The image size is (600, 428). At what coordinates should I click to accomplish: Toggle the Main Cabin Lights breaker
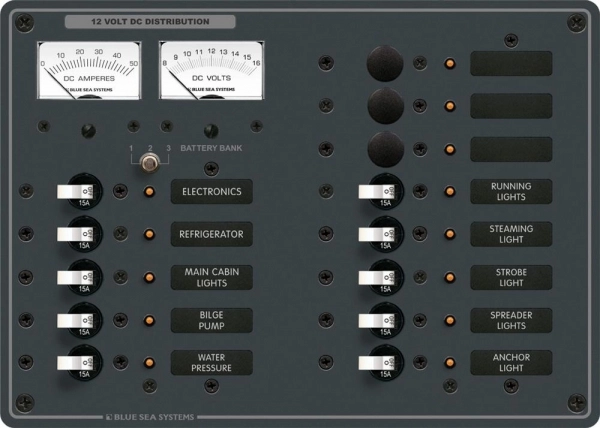click(76, 277)
